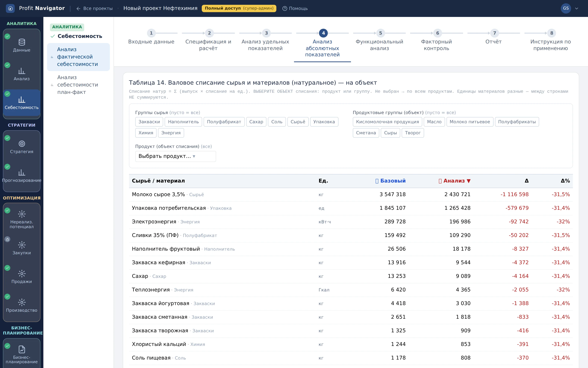Screen dimensions: 588x368
Task: Click the back arrow before Все проекты
Action: 78,8
